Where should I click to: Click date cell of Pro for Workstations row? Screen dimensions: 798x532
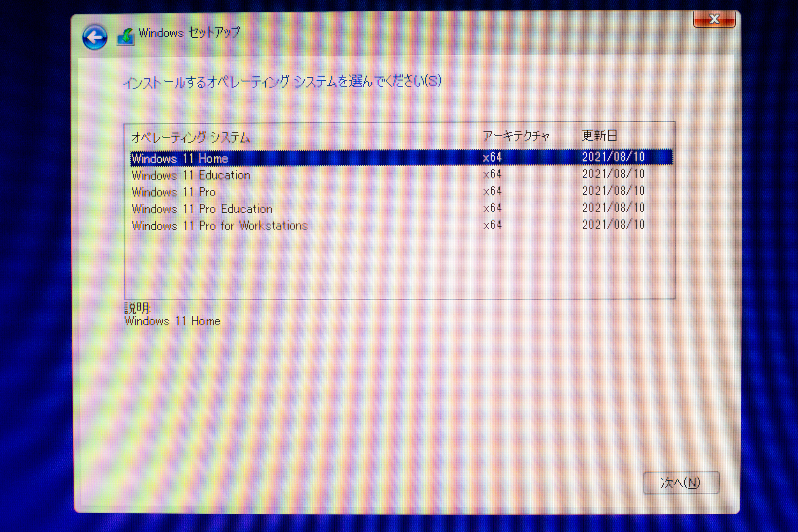point(613,225)
